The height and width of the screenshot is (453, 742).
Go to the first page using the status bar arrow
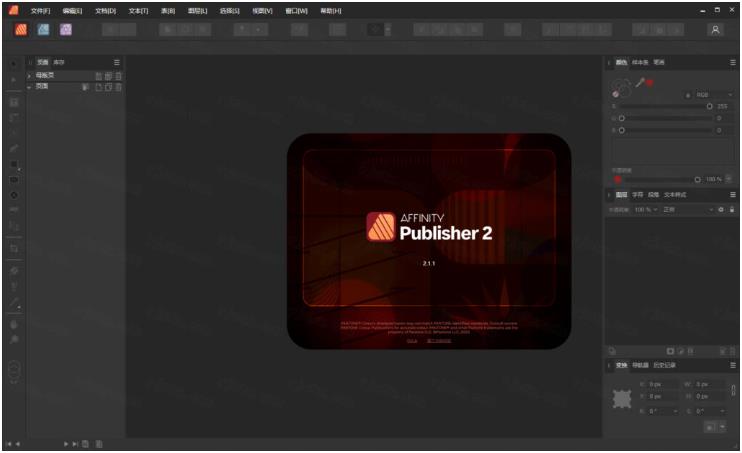click(x=9, y=444)
